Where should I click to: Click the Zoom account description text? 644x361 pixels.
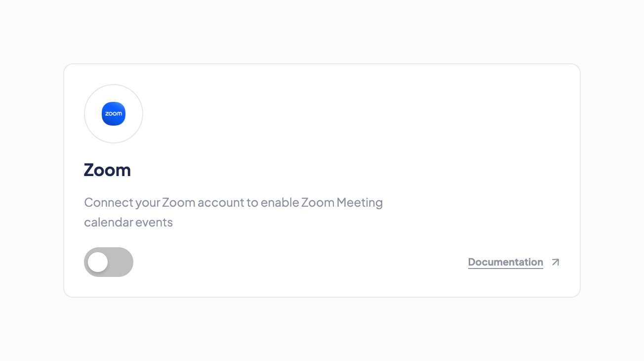[x=233, y=203]
